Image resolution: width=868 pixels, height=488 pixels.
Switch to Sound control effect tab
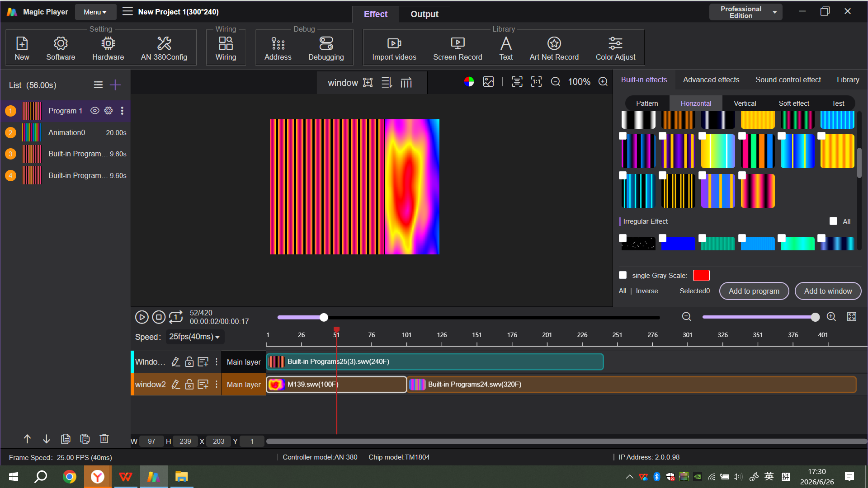pos(788,80)
